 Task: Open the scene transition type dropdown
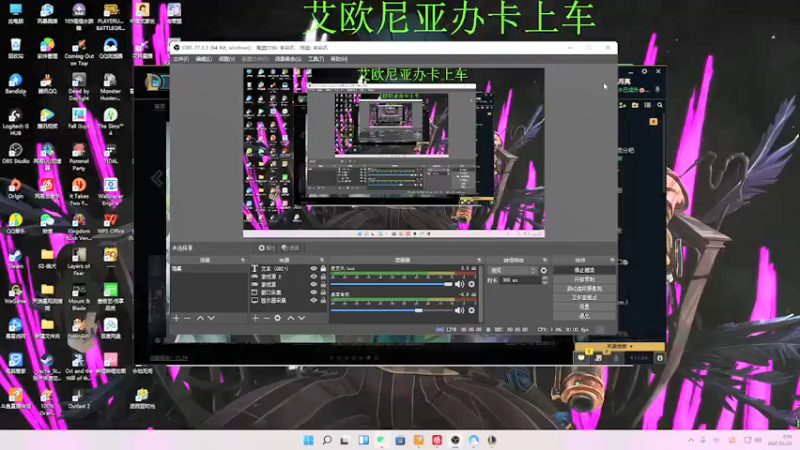pyautogui.click(x=513, y=270)
